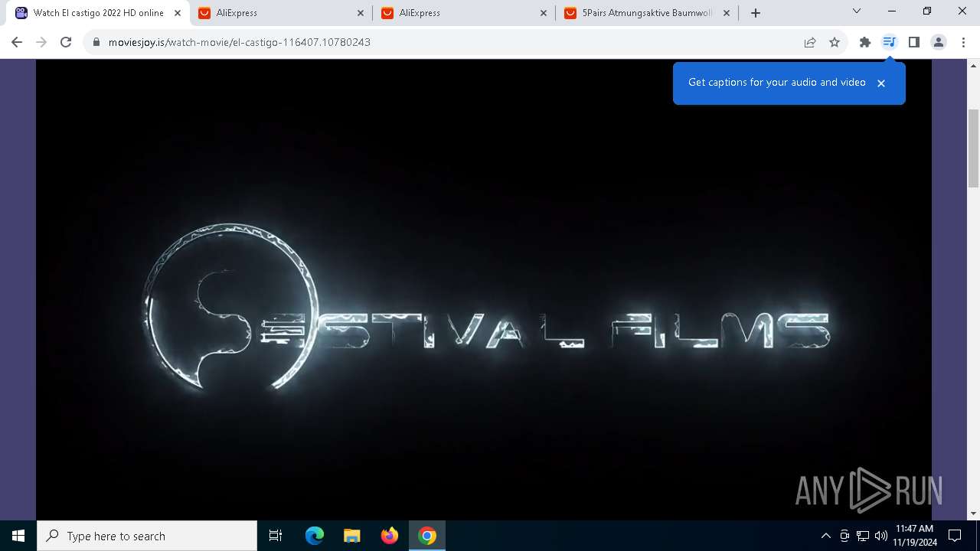980x551 pixels.
Task: Open the Chrome three-dot menu
Action: point(963,42)
